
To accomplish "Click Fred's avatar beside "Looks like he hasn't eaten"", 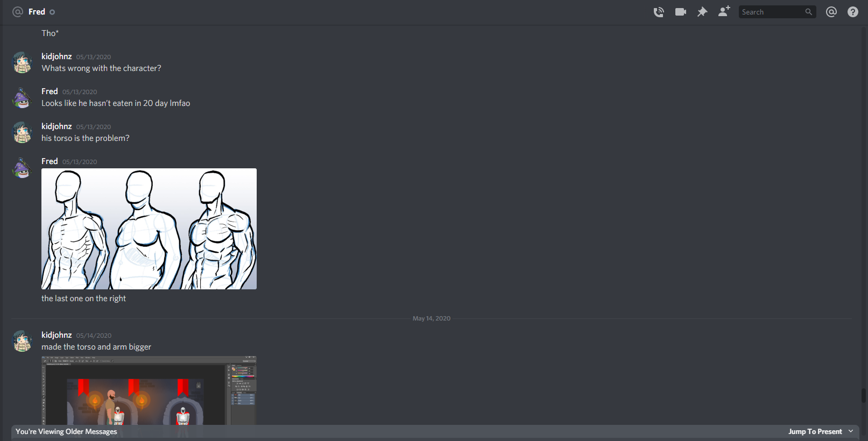I will click(22, 97).
